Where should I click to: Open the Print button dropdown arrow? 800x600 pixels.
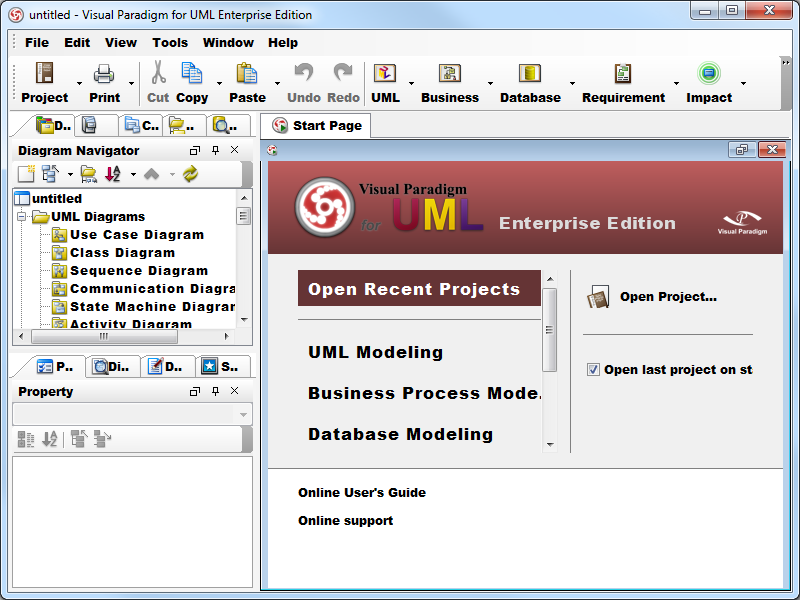pyautogui.click(x=131, y=83)
